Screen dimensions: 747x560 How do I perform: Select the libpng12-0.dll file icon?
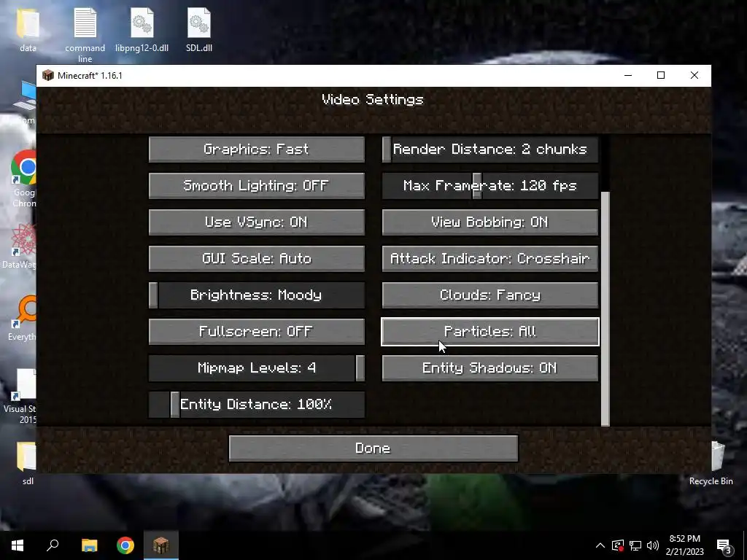point(142,29)
